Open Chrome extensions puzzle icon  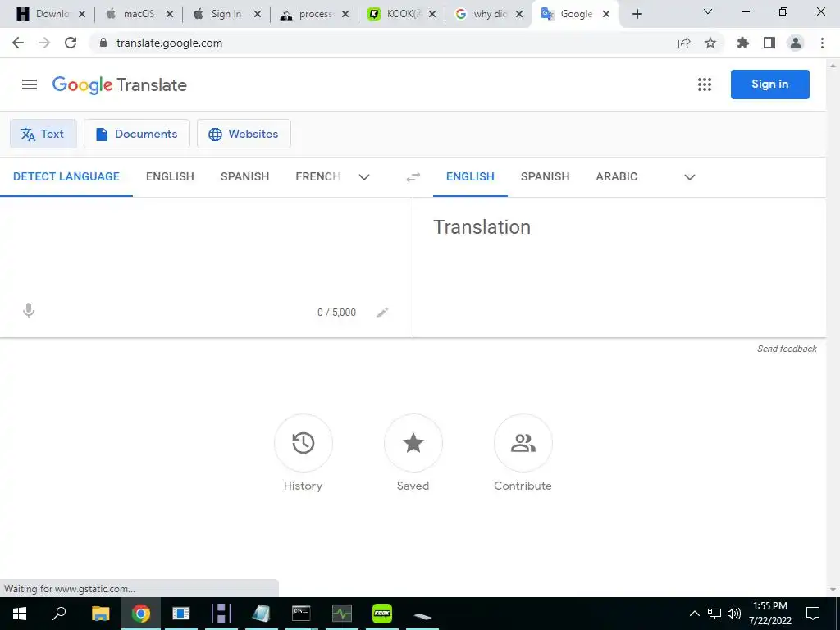coord(743,43)
